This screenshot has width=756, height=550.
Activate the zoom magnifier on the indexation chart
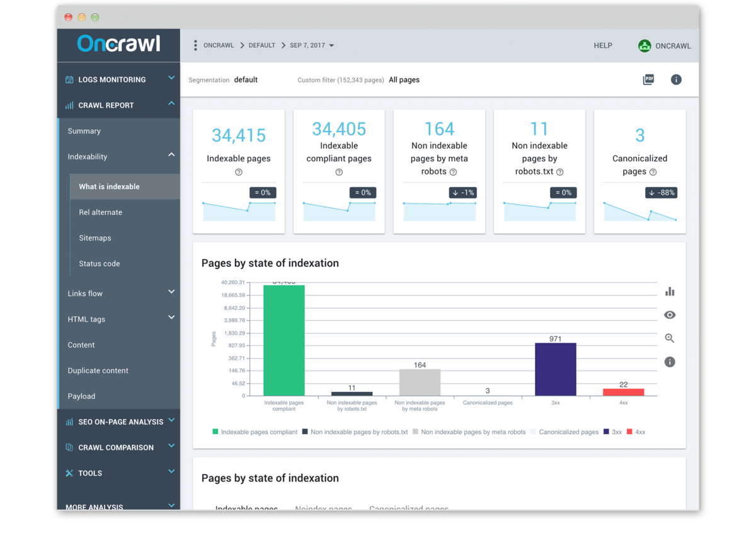click(670, 338)
